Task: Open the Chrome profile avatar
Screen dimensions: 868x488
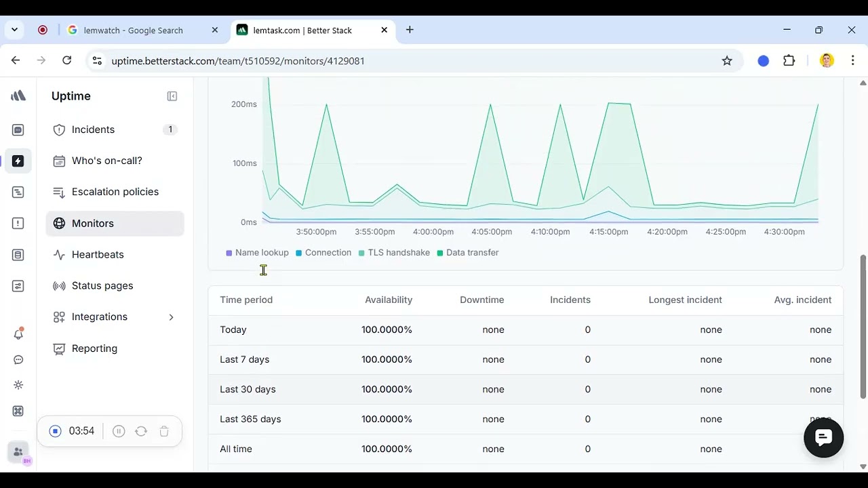Action: 827,61
